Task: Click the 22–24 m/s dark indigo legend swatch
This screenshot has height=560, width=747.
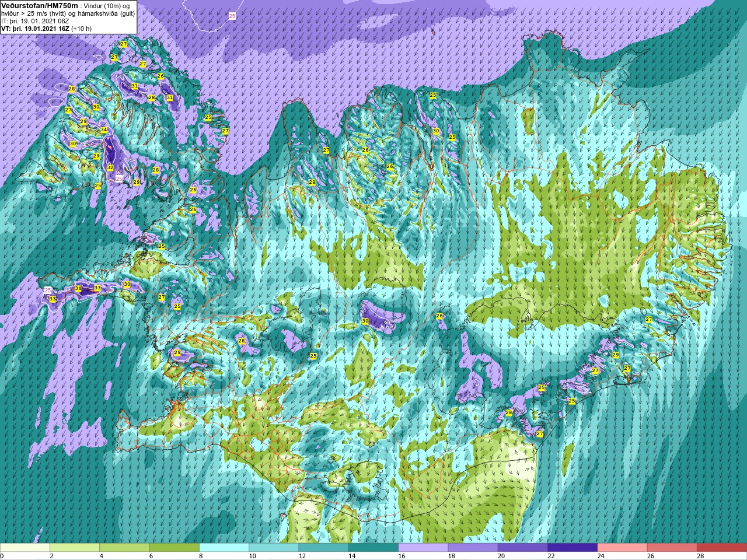Action: 572,548
